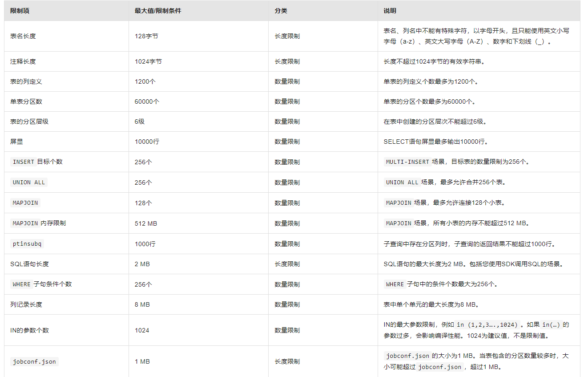Viewport: 588px width, 377px height.
Task: Click the 1024 value in IN row
Action: [x=142, y=330]
